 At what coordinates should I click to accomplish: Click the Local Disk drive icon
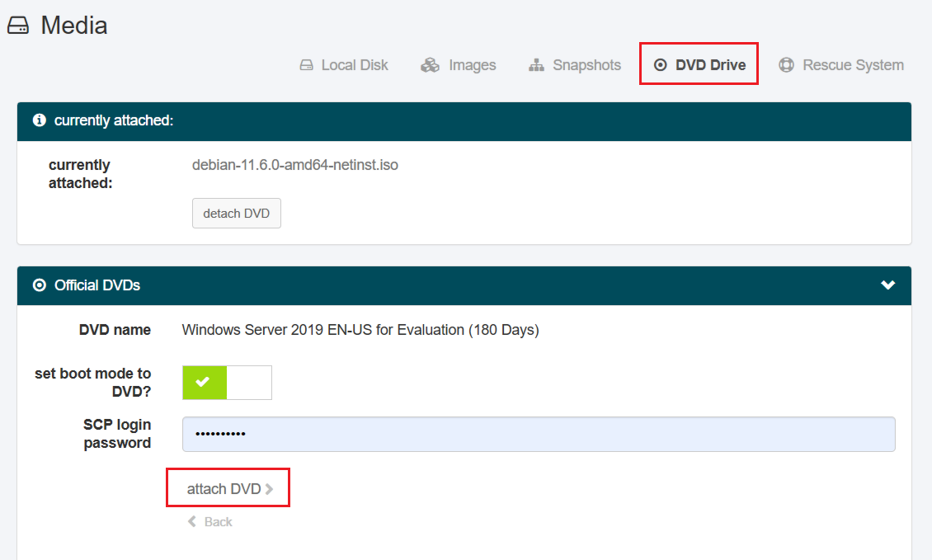point(306,65)
